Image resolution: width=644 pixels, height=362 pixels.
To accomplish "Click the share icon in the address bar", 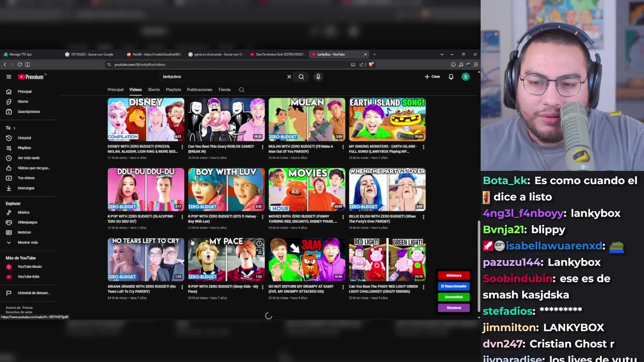I will [x=361, y=64].
